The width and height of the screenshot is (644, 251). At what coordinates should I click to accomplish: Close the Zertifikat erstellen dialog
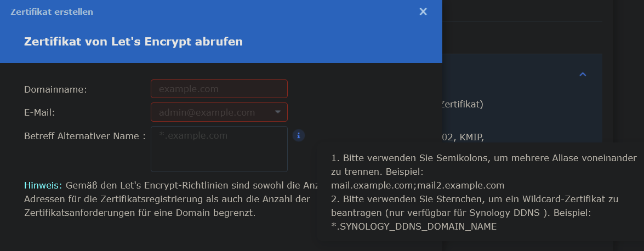(x=423, y=12)
